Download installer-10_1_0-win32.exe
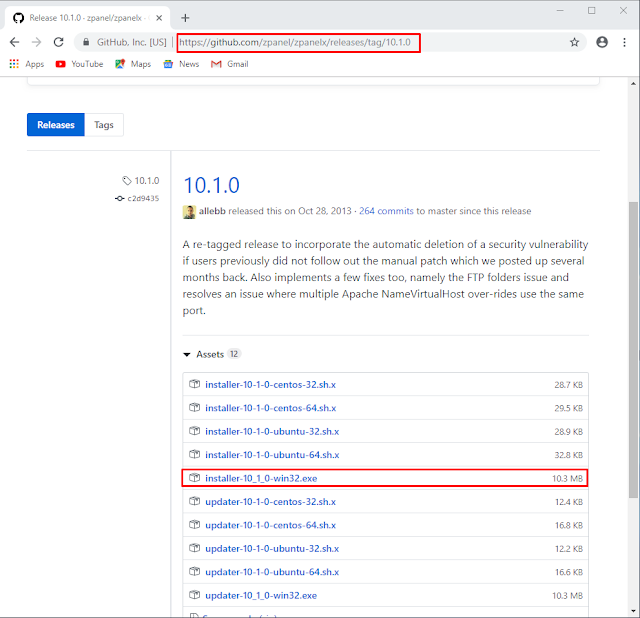The height and width of the screenshot is (618, 640). click(x=261, y=478)
